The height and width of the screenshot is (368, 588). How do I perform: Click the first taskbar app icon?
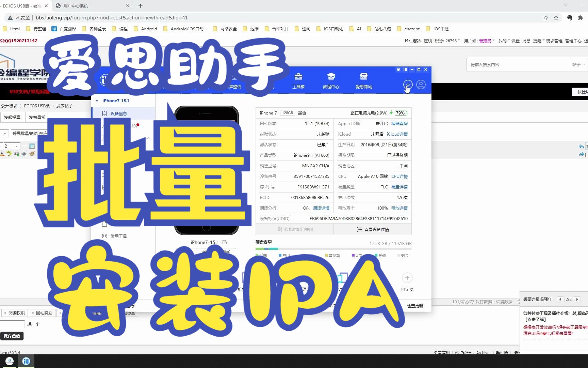coord(9,361)
